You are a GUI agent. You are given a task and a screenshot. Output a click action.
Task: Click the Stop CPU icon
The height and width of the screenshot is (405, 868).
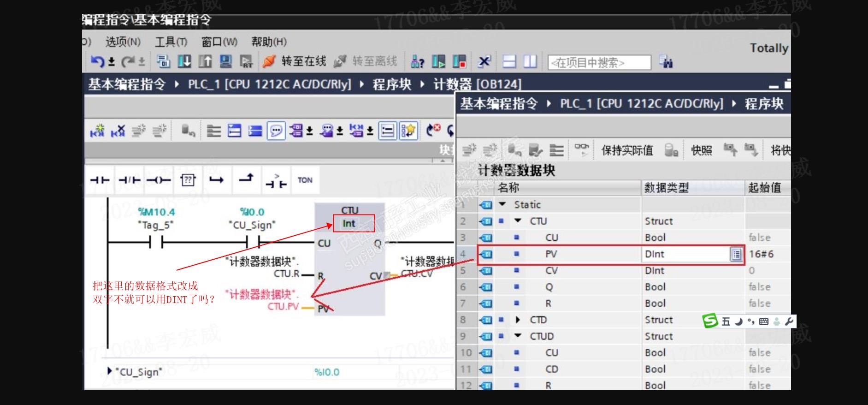pyautogui.click(x=459, y=61)
